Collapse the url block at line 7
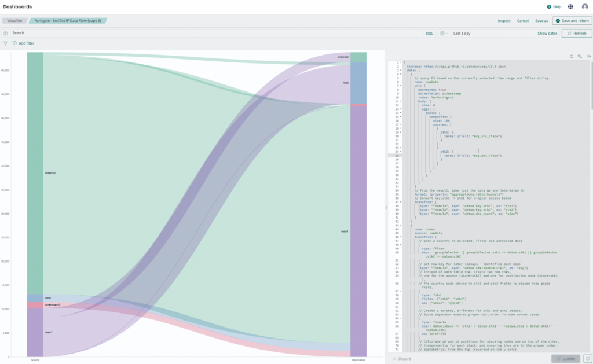 401,86
